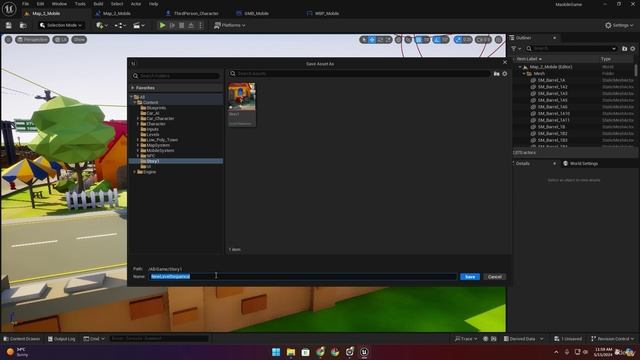Select the Levels folder
Screen dimensions: 640x360
click(x=153, y=134)
